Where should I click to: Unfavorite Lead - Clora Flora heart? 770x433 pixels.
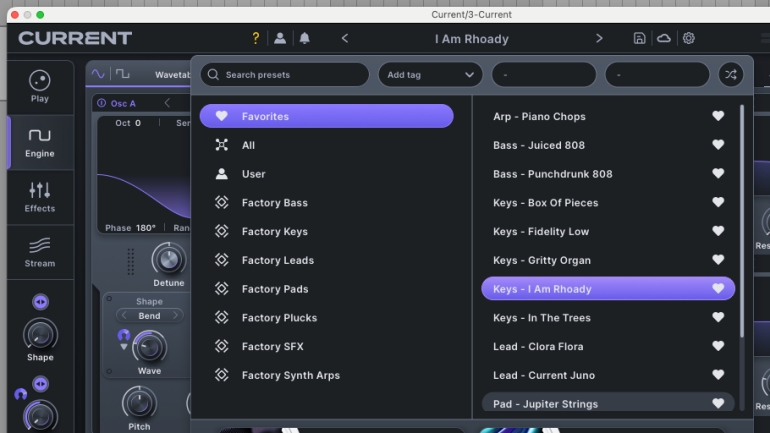pos(718,346)
